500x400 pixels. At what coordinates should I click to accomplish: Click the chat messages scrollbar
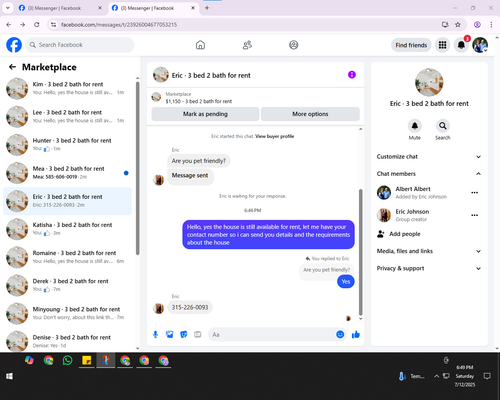tap(360, 252)
